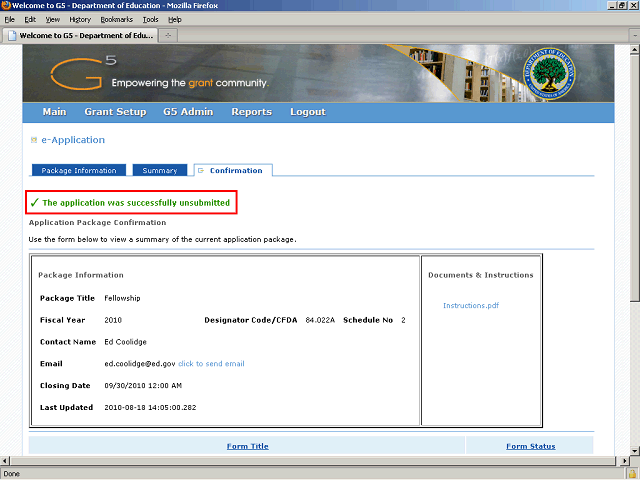Viewport: 640px width, 480px height.
Task: Click the Last Updated timestamp value
Action: click(x=150, y=408)
